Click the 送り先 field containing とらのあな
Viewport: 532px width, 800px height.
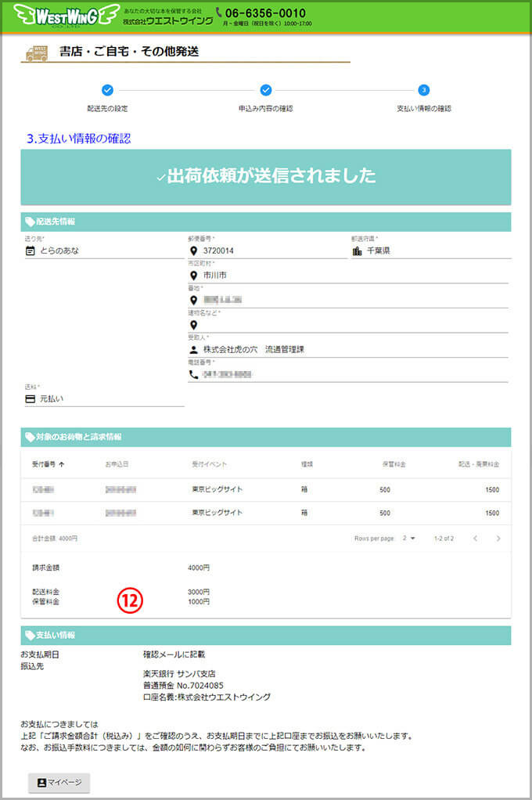click(102, 251)
